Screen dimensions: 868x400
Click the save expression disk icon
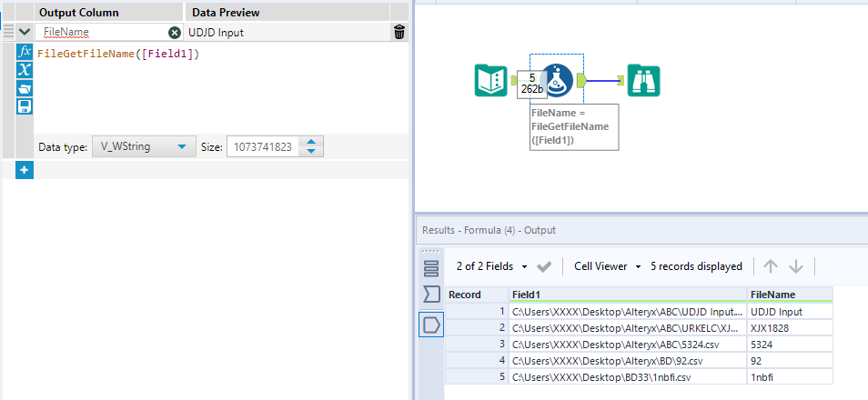[x=25, y=106]
